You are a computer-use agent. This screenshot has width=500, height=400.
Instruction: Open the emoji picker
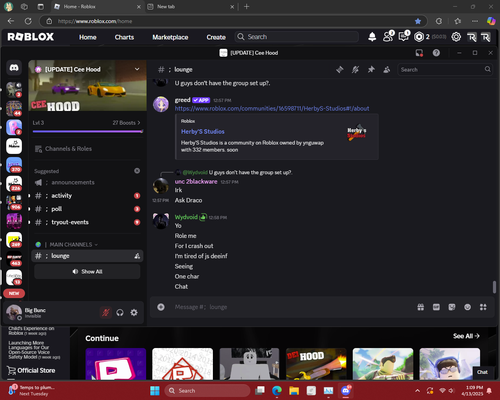point(467,307)
